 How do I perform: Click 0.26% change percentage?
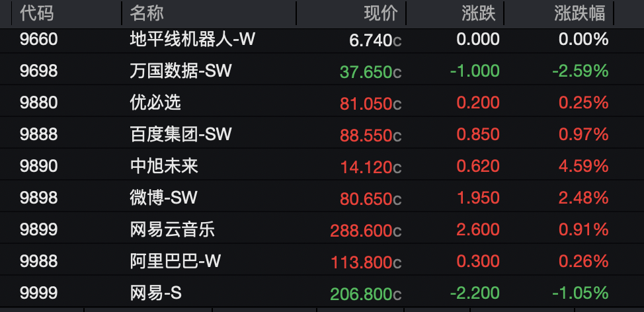(x=583, y=260)
